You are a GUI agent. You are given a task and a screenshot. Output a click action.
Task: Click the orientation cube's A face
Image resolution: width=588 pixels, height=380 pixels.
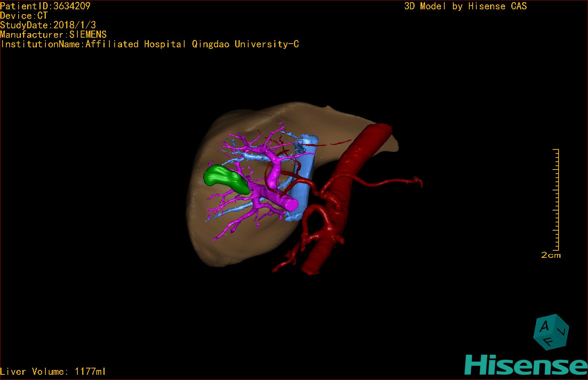[544, 327]
